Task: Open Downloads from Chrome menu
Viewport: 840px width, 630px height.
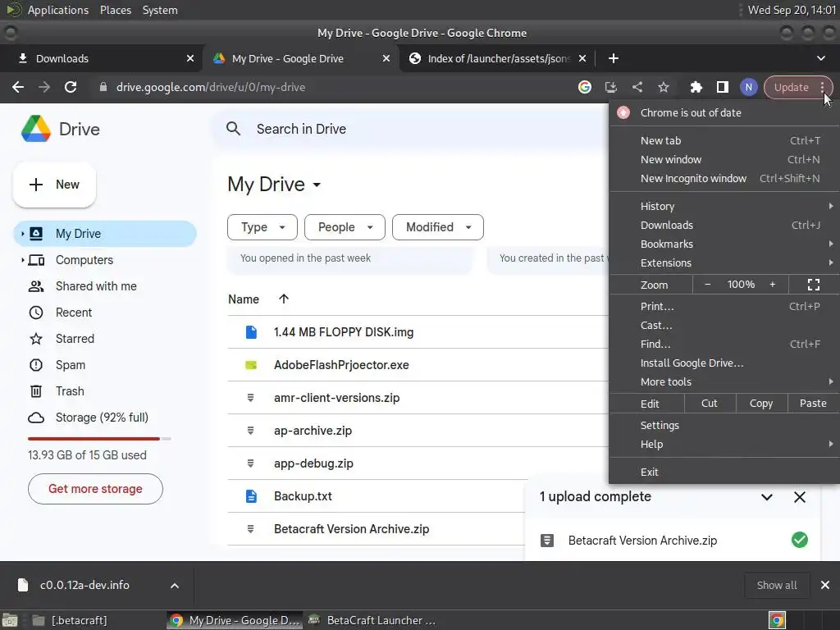Action: coord(724,225)
